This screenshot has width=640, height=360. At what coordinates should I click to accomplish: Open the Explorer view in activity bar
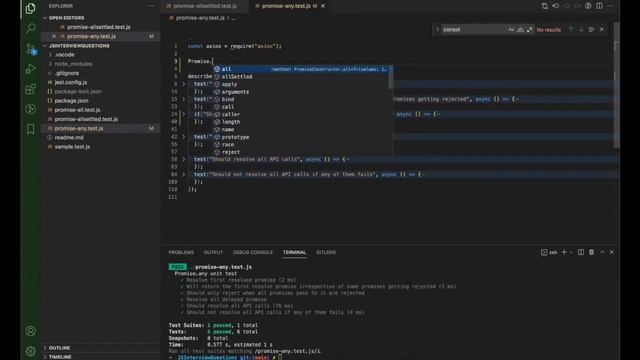coord(31,8)
